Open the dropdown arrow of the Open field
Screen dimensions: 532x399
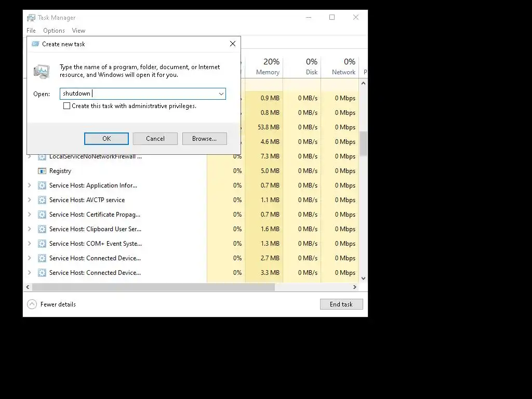[221, 94]
